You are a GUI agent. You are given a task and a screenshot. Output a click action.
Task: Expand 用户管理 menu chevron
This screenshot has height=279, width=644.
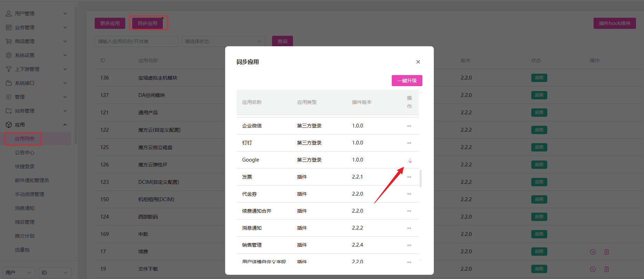tap(65, 14)
